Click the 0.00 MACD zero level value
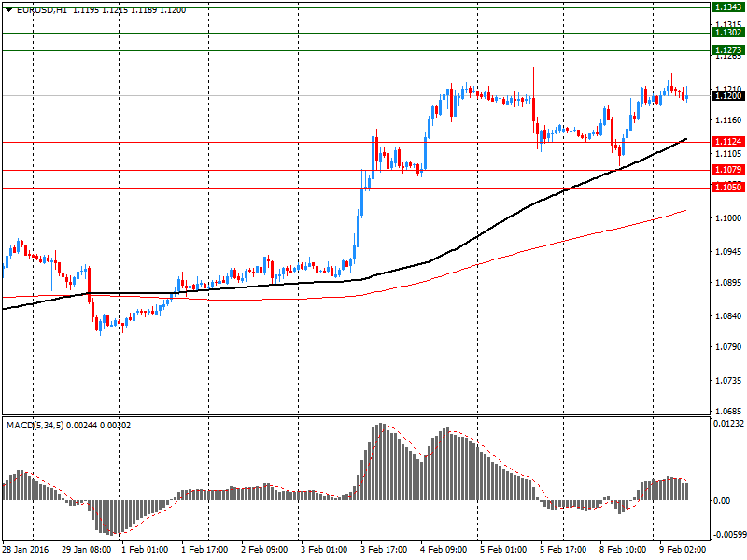 722,501
